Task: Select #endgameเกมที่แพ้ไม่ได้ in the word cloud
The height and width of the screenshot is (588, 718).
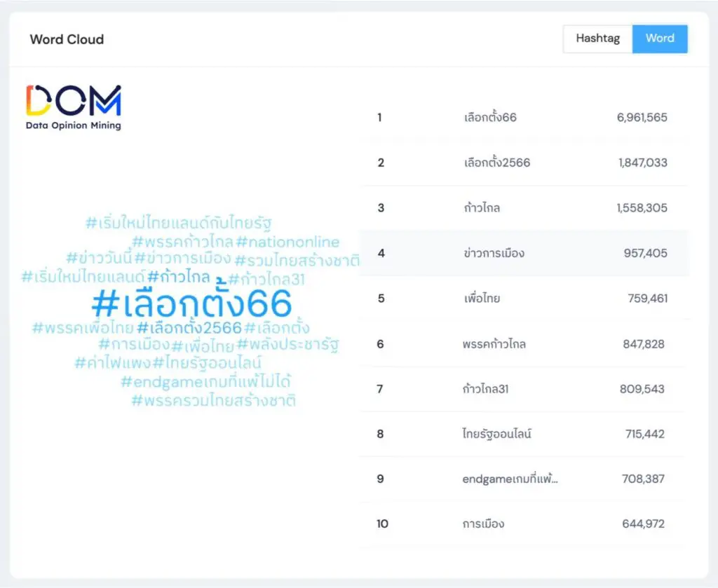Action: point(205,382)
